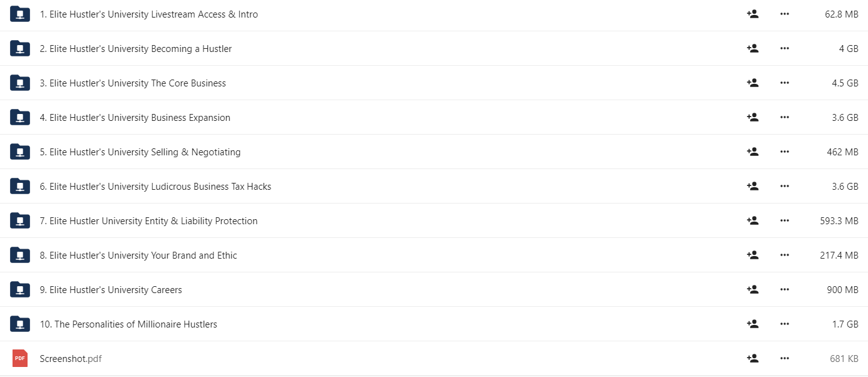Open more options for Careers folder

click(x=785, y=289)
